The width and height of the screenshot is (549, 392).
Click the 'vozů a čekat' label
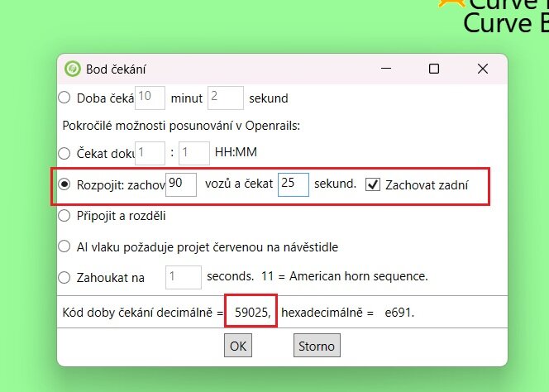click(239, 184)
